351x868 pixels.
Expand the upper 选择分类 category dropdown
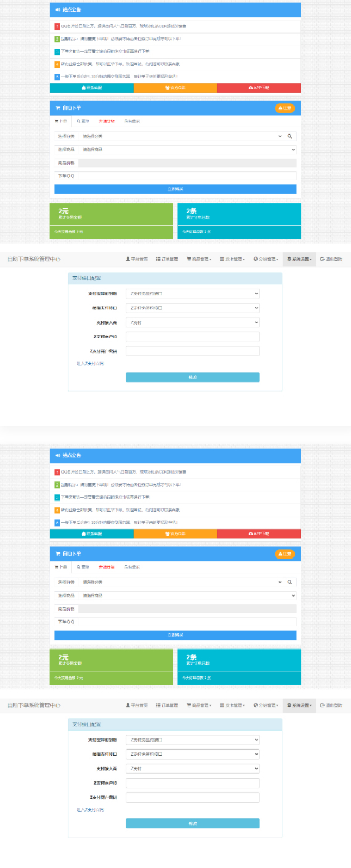pyautogui.click(x=182, y=136)
